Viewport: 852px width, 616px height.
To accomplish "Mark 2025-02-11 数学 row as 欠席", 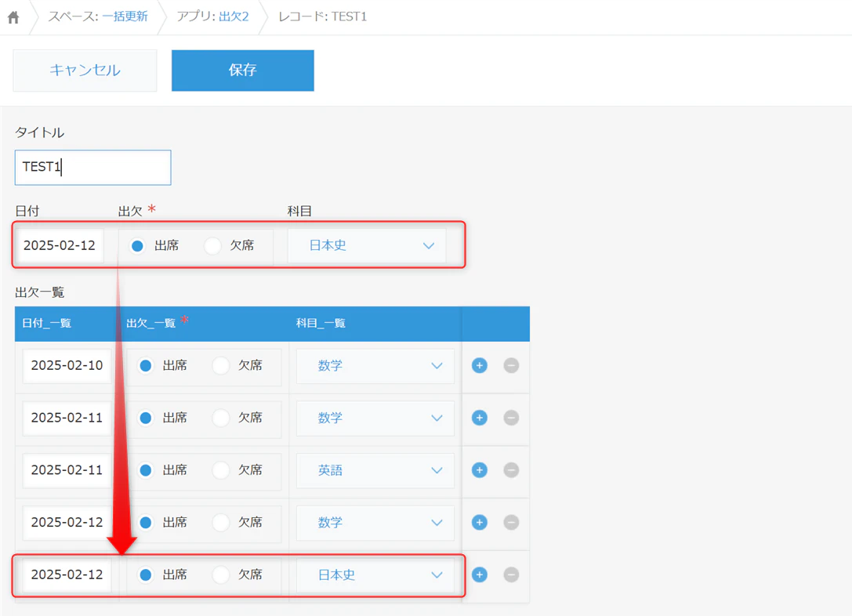I will pos(220,418).
